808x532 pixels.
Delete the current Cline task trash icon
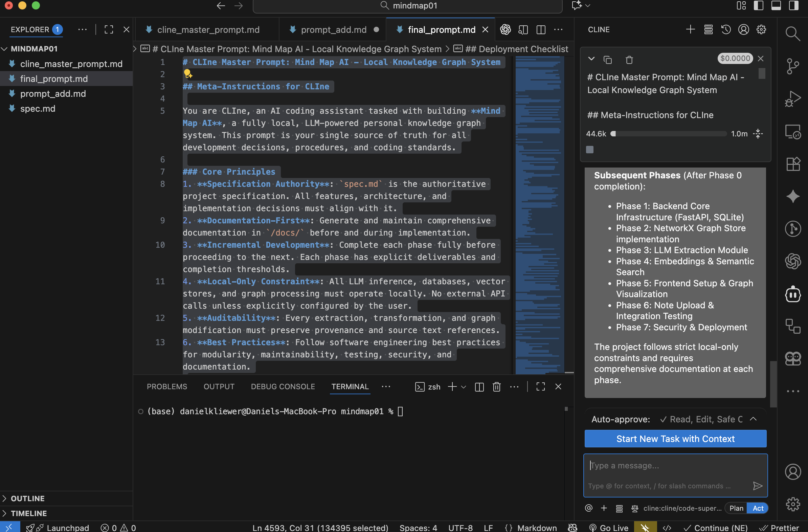[x=629, y=60]
